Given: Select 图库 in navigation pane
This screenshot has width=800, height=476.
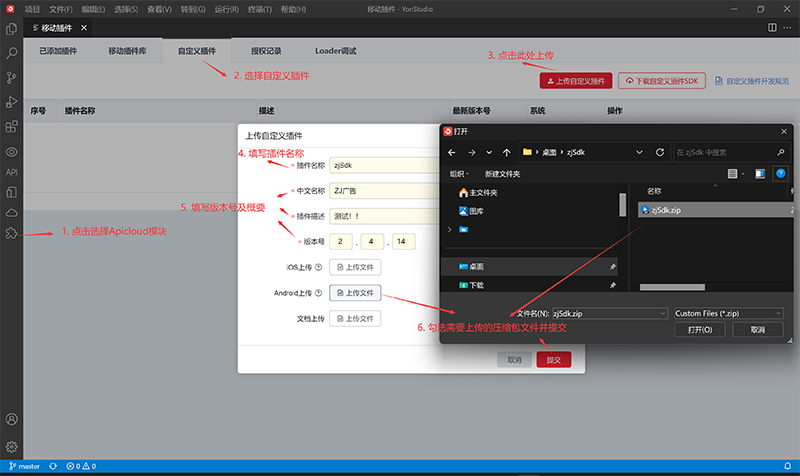Looking at the screenshot, I should point(471,211).
